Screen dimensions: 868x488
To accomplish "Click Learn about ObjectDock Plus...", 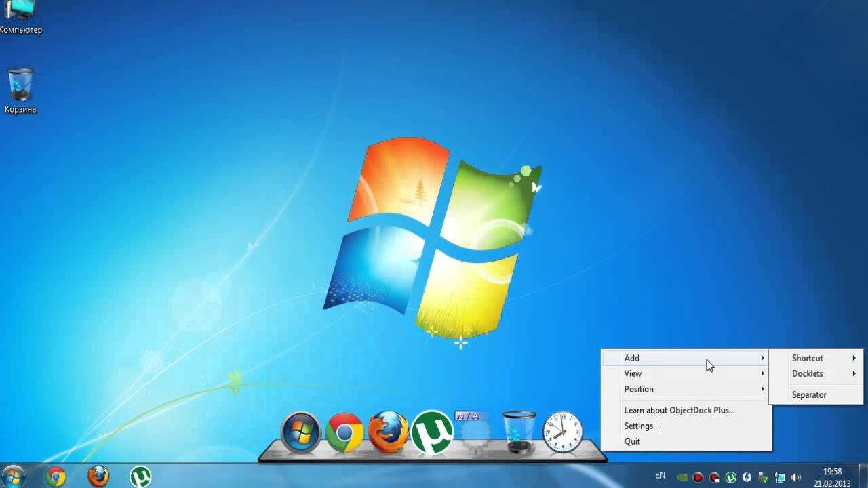I will click(x=679, y=410).
